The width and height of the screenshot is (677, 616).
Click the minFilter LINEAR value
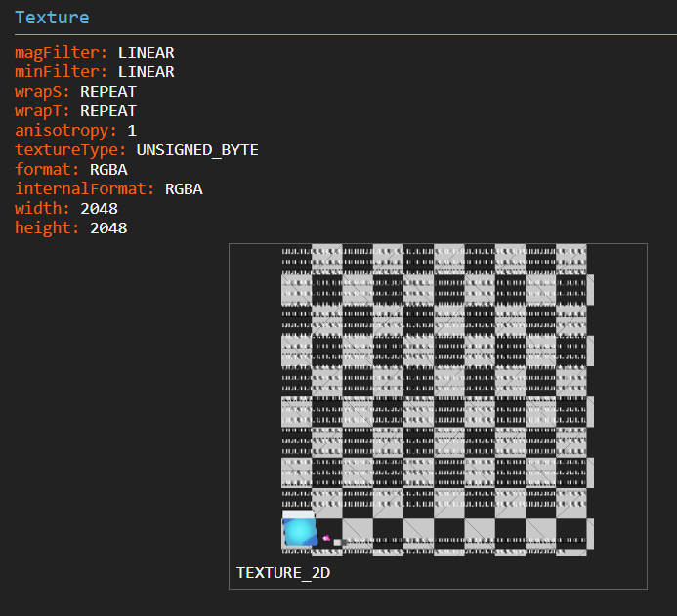point(146,72)
